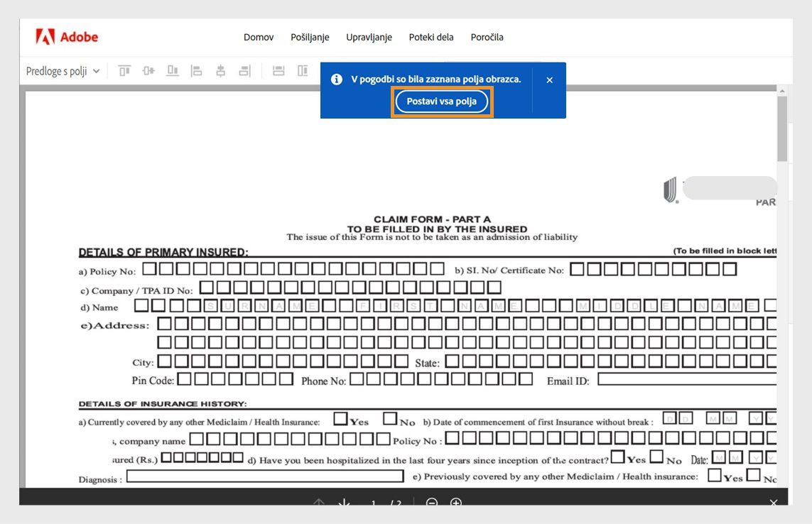Viewport: 812px width, 524px height.
Task: Open the Domov menu
Action: coord(259,38)
